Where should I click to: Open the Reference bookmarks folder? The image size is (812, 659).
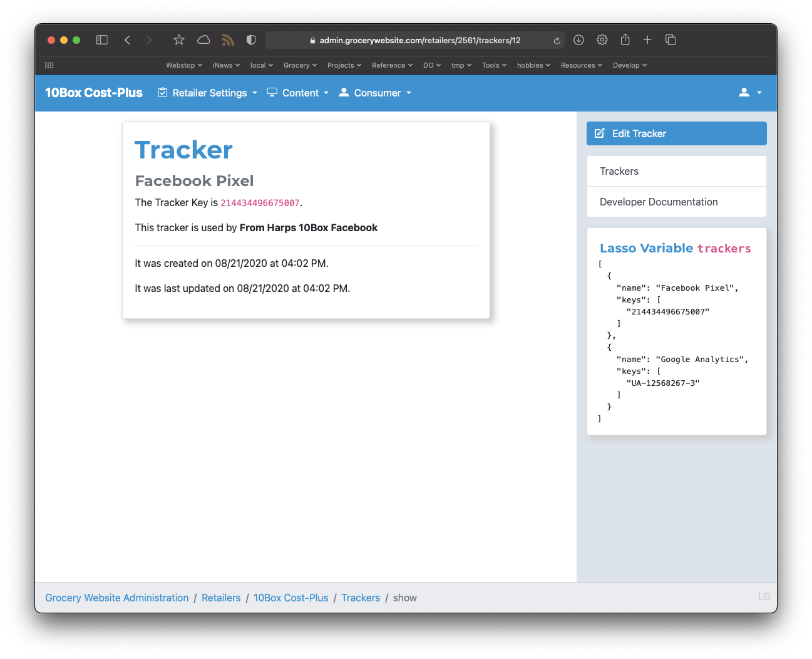(x=392, y=65)
